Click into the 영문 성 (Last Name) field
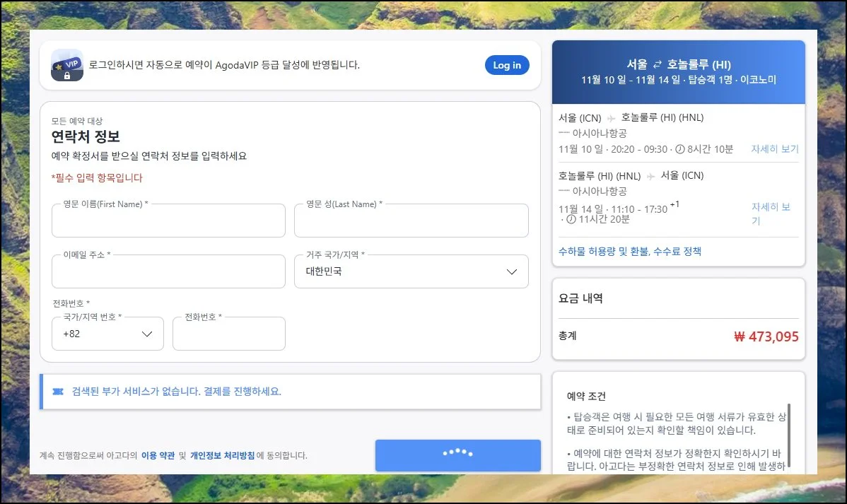 tap(411, 221)
